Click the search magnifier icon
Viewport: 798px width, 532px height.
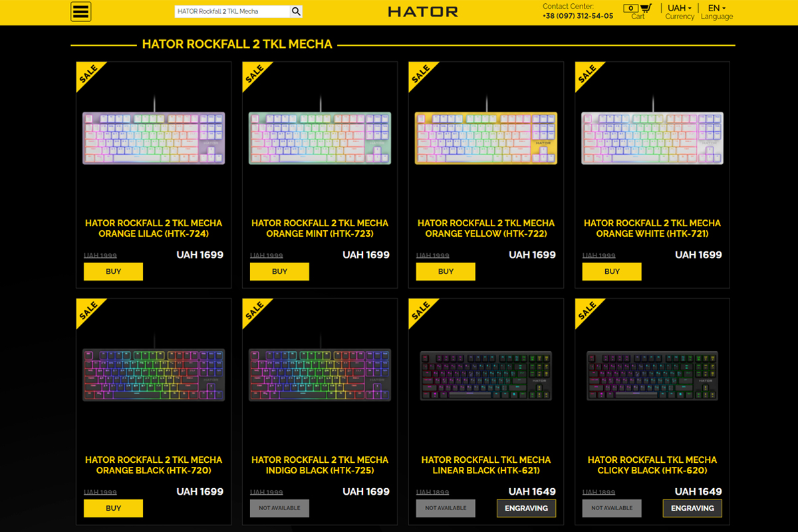(297, 11)
